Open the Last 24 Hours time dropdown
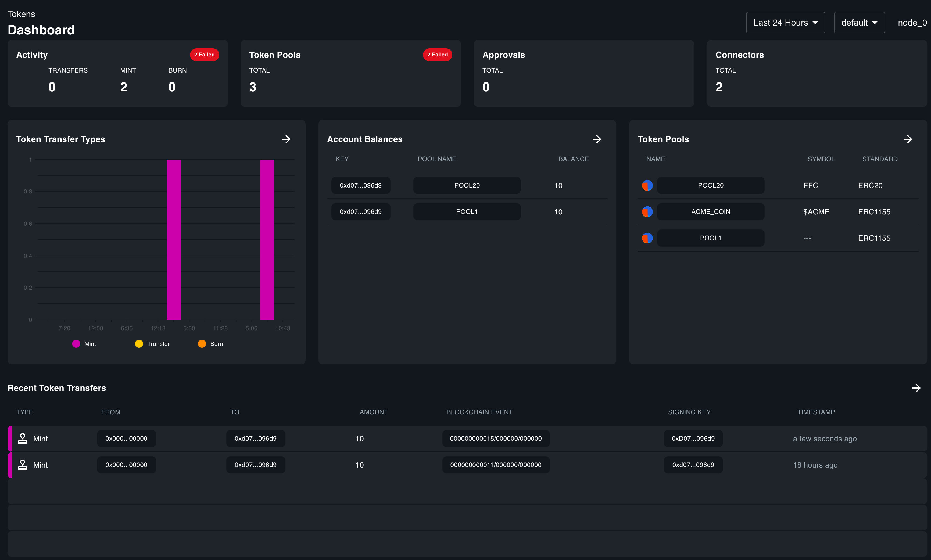This screenshot has height=560, width=931. point(785,23)
